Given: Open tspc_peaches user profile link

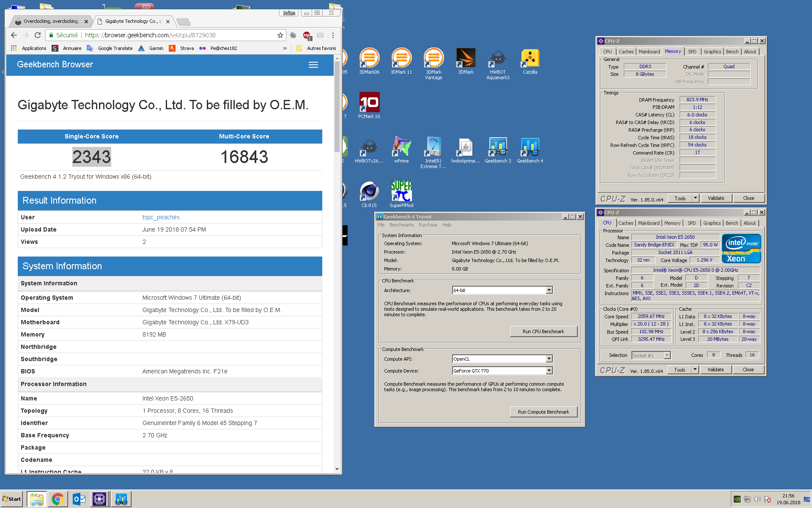Looking at the screenshot, I should coord(161,217).
